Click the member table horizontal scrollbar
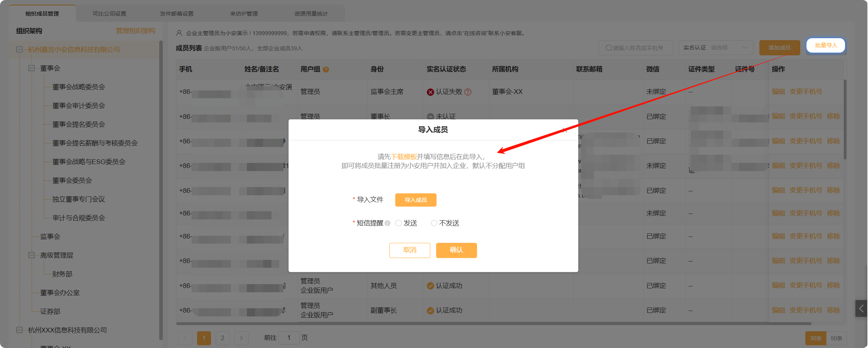The image size is (868, 348). coord(494,323)
